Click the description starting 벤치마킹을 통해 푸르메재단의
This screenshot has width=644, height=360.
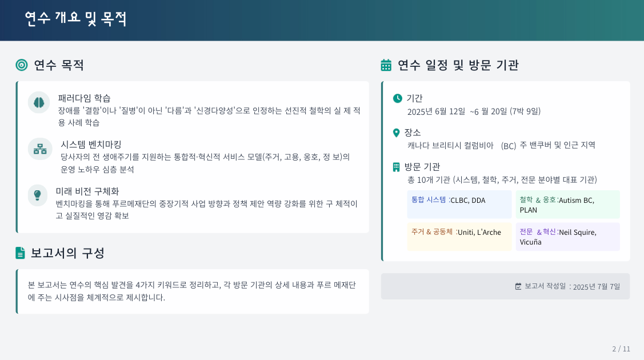coord(207,210)
